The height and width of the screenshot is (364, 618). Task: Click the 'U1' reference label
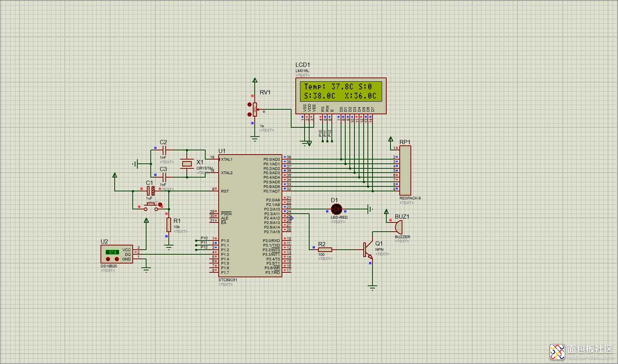pyautogui.click(x=222, y=151)
